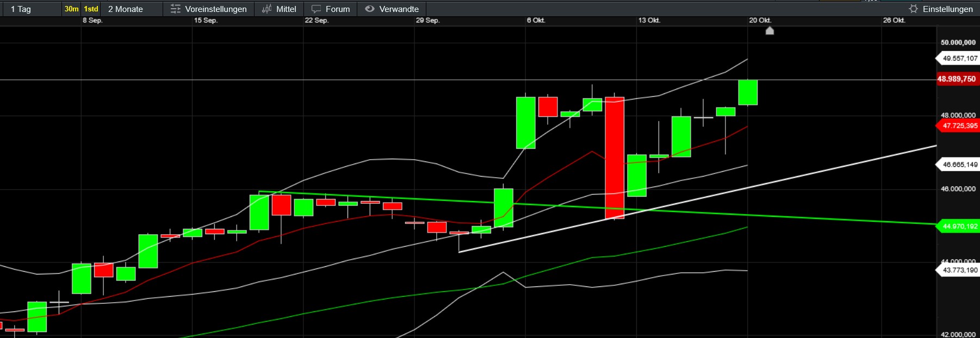The image size is (980, 338).
Task: Click the white 49.557,107 upper band label
Action: click(x=960, y=59)
